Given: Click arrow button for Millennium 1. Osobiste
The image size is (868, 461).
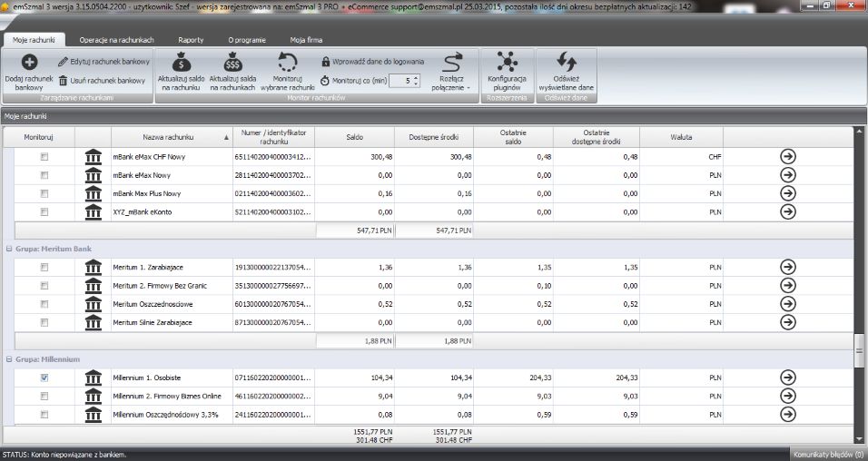Looking at the screenshot, I should click(x=788, y=378).
